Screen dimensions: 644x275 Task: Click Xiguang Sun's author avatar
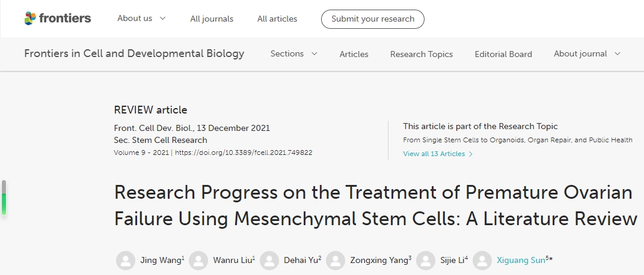(482, 261)
